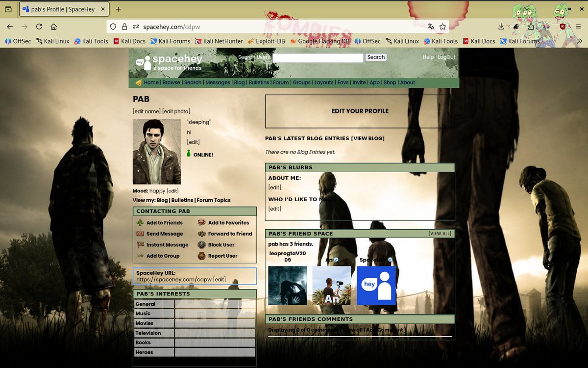
Task: Click pab's profile photo
Action: (x=157, y=152)
